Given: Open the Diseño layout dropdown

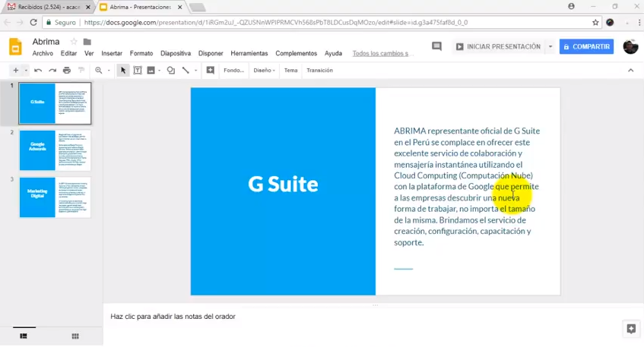Looking at the screenshot, I should click(x=264, y=71).
